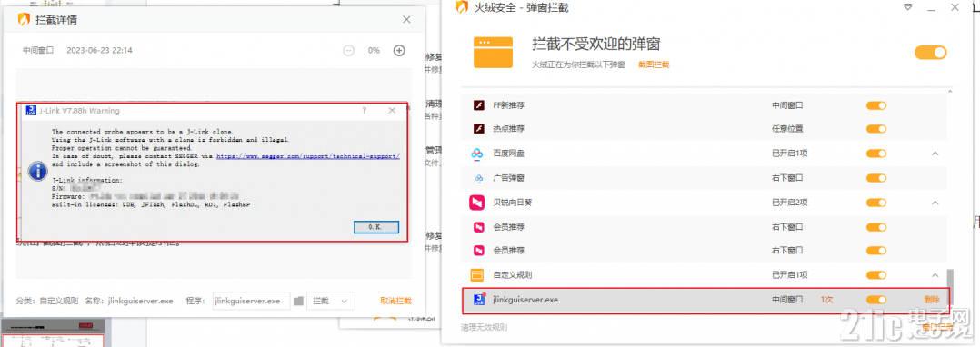
Task: Zoom in the preview with plus icon
Action: [x=399, y=51]
